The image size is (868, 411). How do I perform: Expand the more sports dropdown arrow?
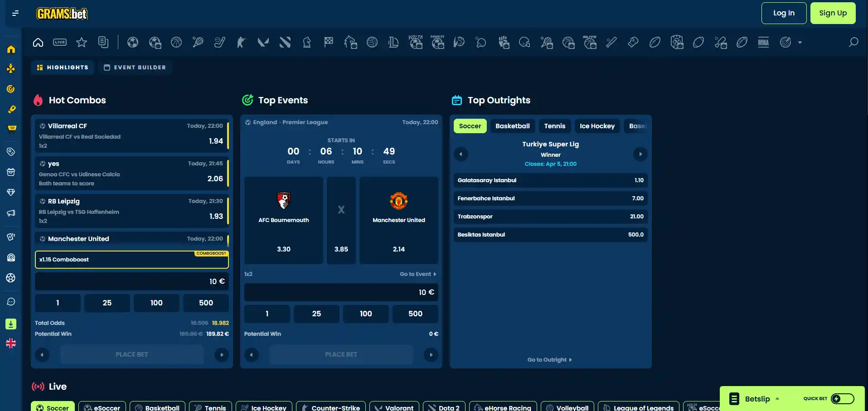pyautogui.click(x=800, y=43)
